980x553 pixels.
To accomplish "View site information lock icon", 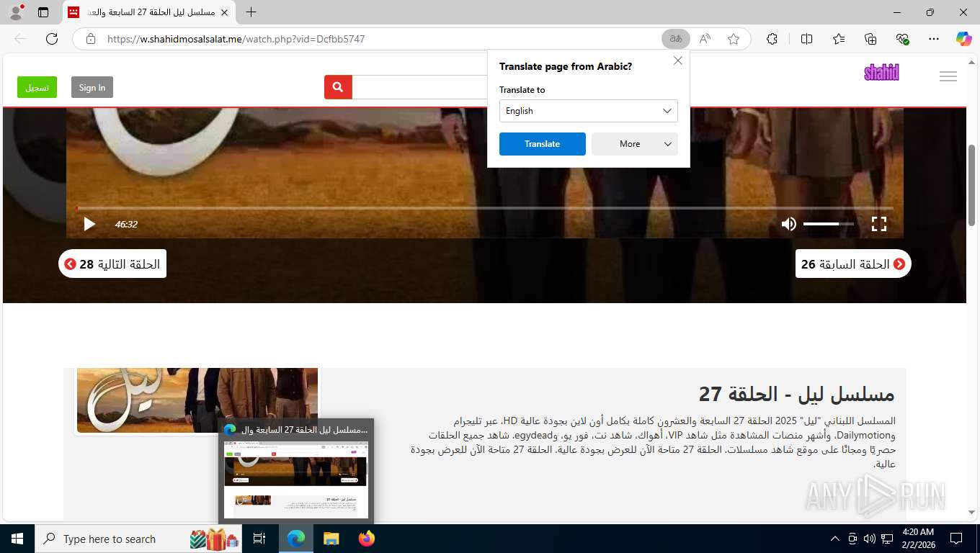I will coord(91,39).
